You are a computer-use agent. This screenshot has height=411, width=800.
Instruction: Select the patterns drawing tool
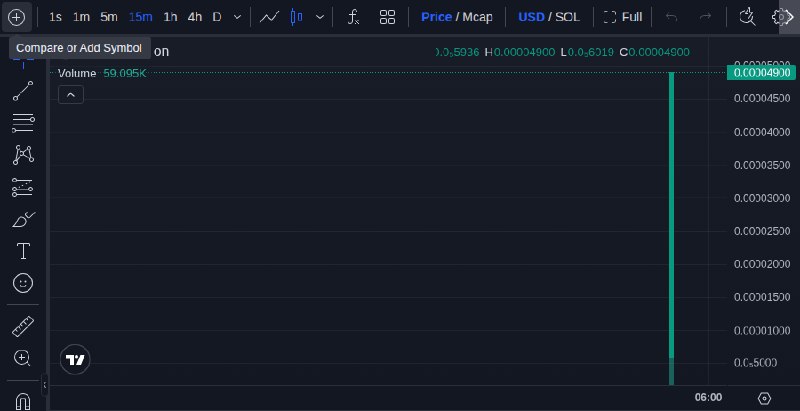(x=23, y=155)
